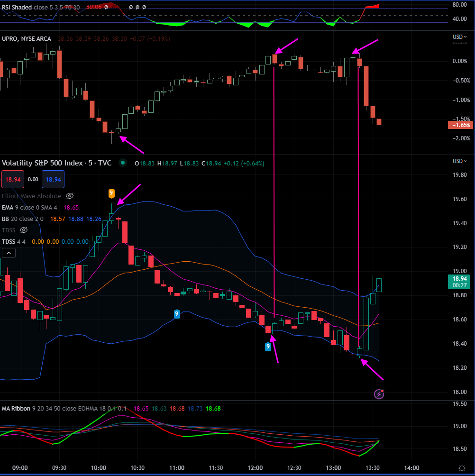Click the blue 18.94 buy price button
This screenshot has width=475, height=476.
pyautogui.click(x=53, y=180)
